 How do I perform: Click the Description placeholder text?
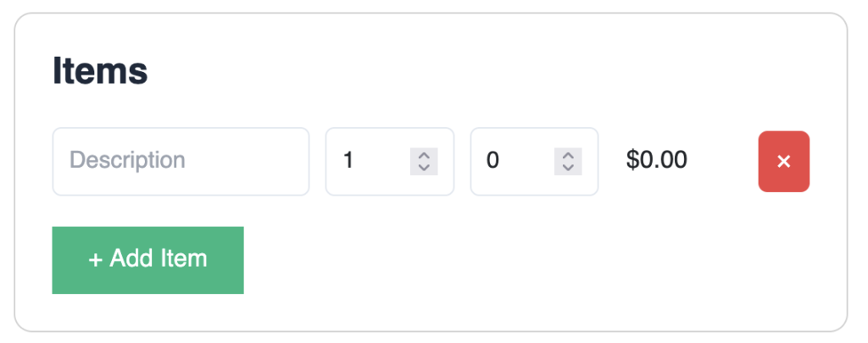tap(127, 160)
